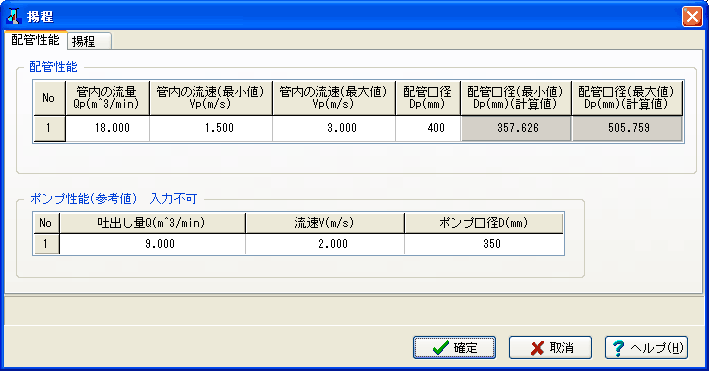Click the 配管口径(最大値) 計算値 header
This screenshot has height=371, width=709.
[627, 98]
